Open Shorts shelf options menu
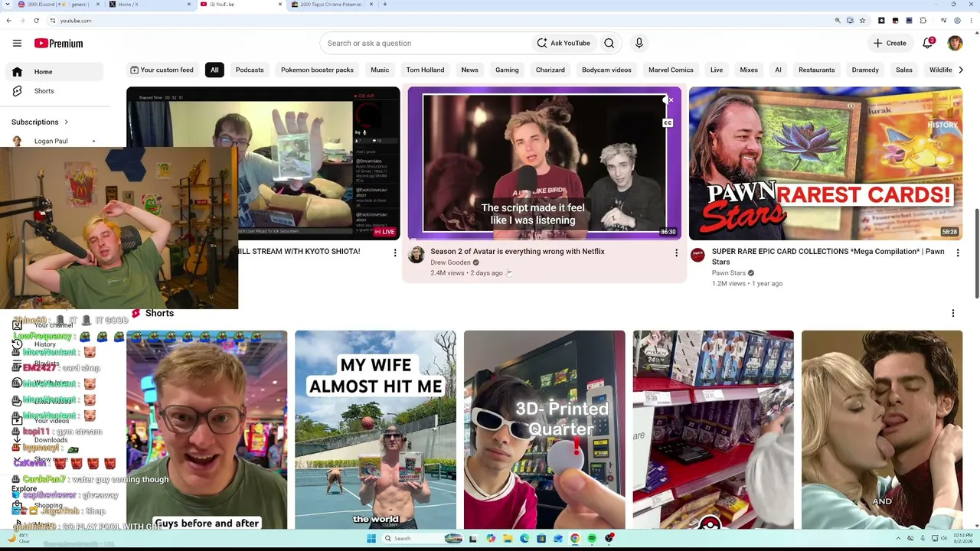This screenshot has height=551, width=980. click(x=953, y=314)
